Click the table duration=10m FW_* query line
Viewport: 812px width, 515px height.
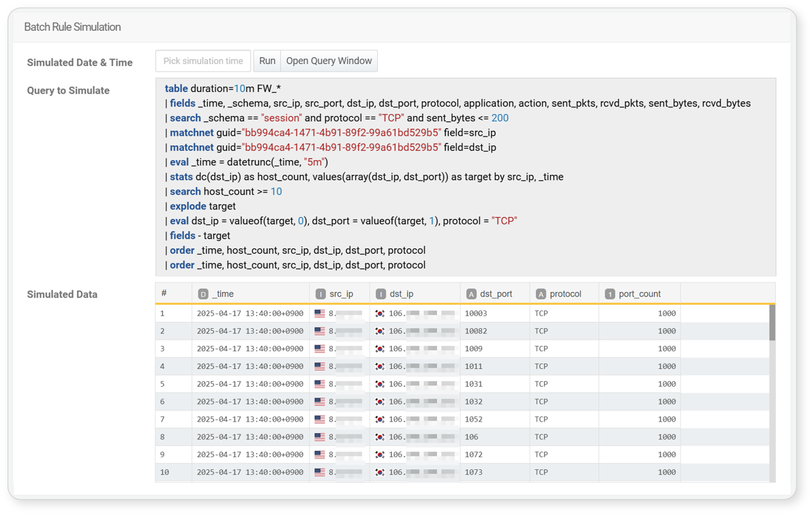(x=223, y=89)
